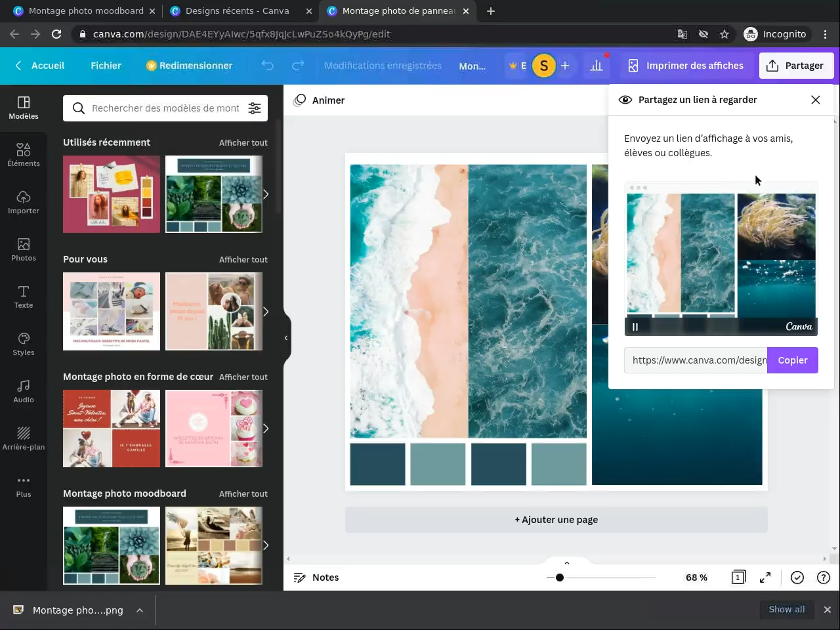Viewport: 840px width, 630px height.
Task: Click Show all downloads
Action: click(x=787, y=610)
